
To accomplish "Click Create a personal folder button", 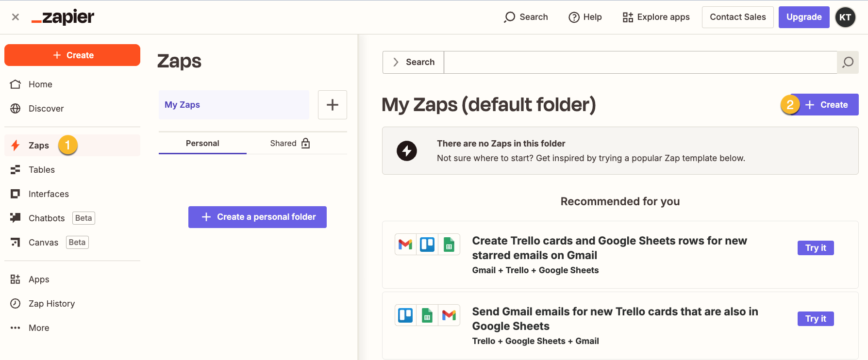I will pos(257,217).
